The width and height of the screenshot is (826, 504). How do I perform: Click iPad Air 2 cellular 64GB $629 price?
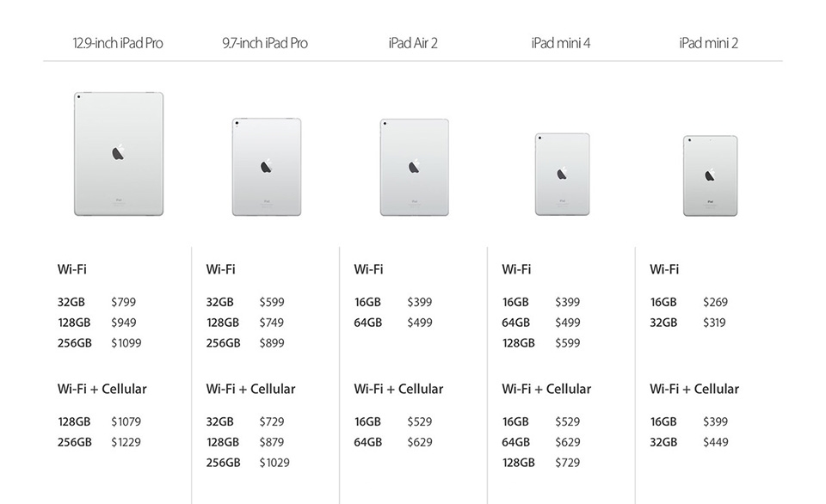(419, 442)
